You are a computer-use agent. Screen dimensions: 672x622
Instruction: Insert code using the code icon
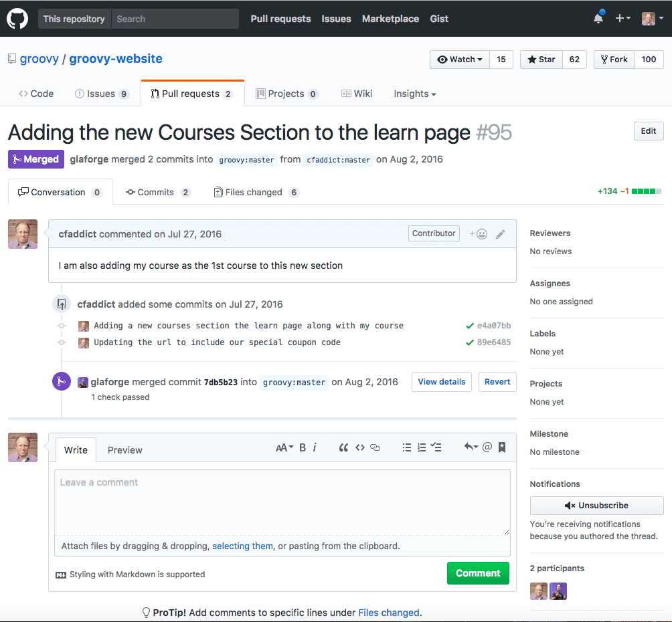pyautogui.click(x=360, y=448)
